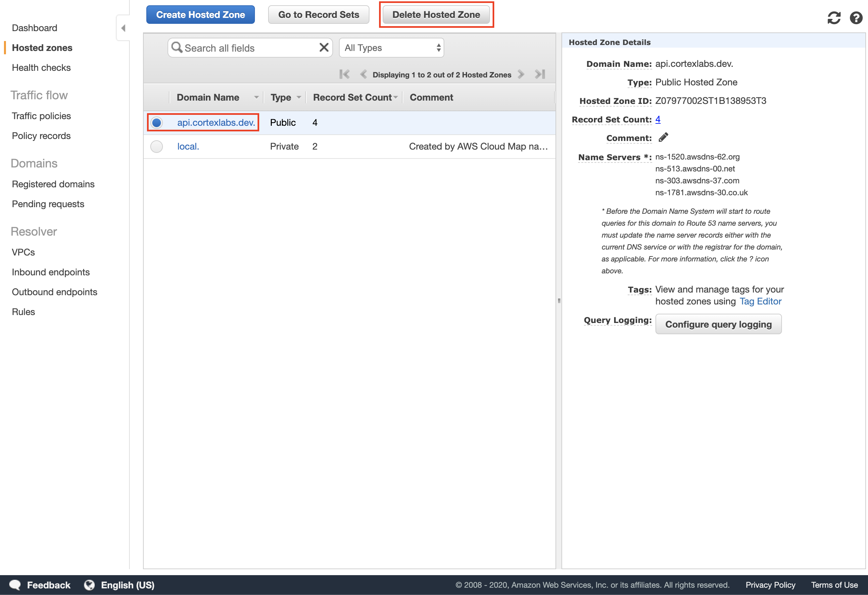Screen dimensions: 868x595
Task: Go to next page of hosted zones
Action: tap(521, 74)
